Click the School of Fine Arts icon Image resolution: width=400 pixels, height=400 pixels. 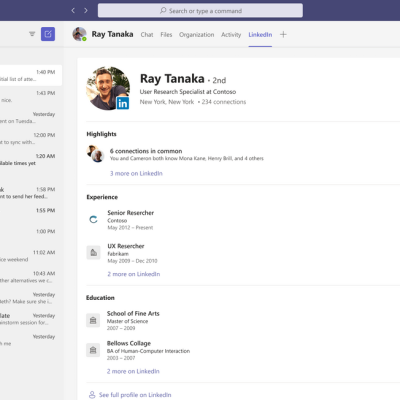click(93, 320)
